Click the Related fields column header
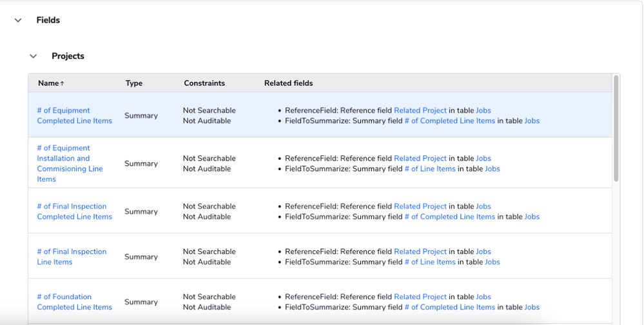644x325 pixels. pos(288,83)
